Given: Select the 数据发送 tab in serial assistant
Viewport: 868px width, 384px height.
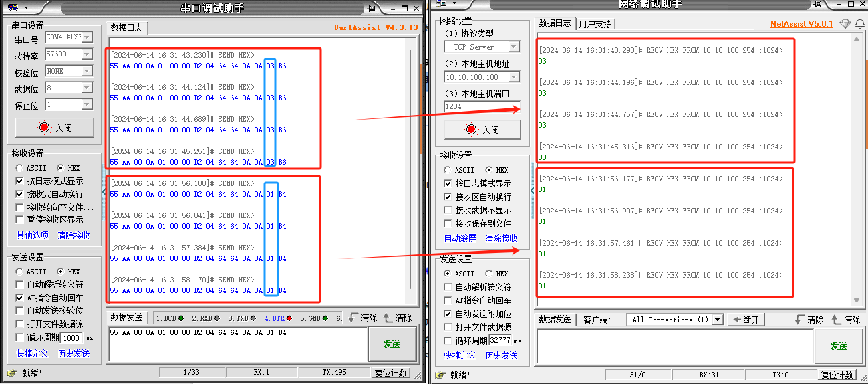Looking at the screenshot, I should pyautogui.click(x=126, y=318).
